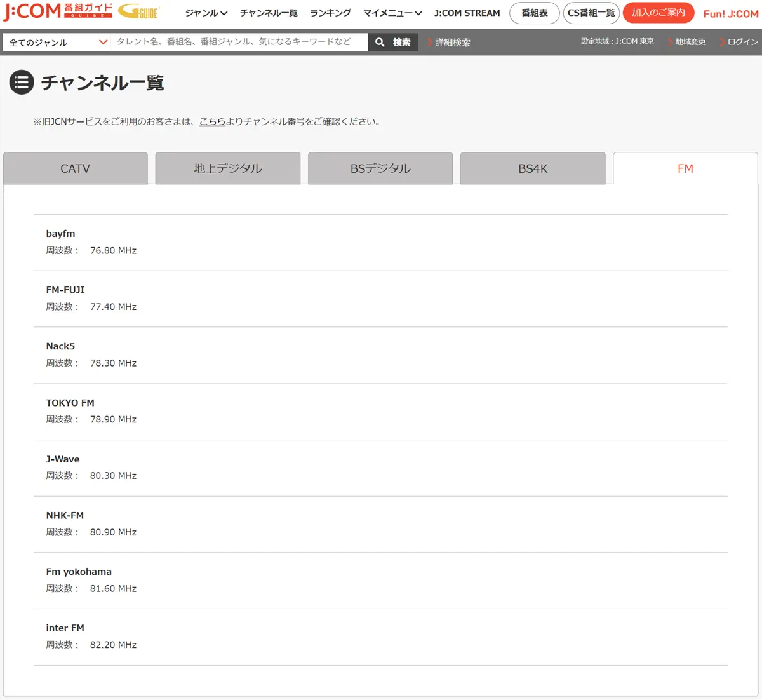
Task: Click the J:COM 番組ガイド logo
Action: click(58, 11)
